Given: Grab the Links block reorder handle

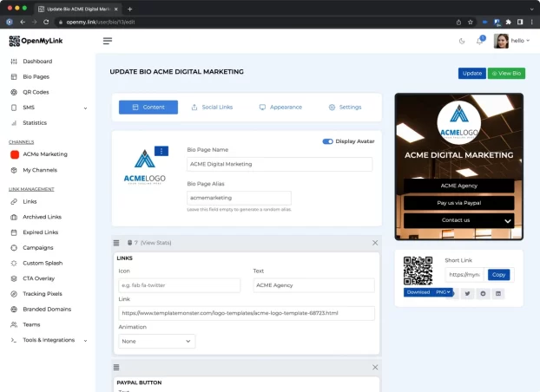Looking at the screenshot, I should click(x=116, y=243).
